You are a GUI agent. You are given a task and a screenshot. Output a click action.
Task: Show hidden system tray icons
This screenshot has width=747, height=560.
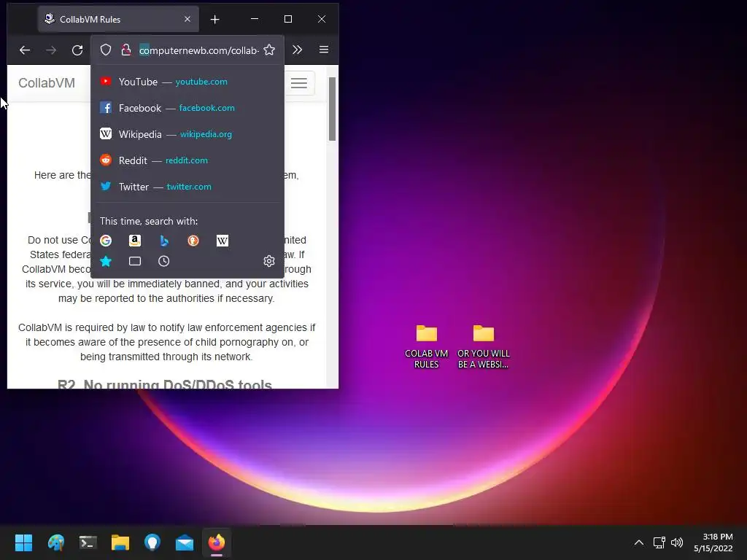tap(639, 542)
